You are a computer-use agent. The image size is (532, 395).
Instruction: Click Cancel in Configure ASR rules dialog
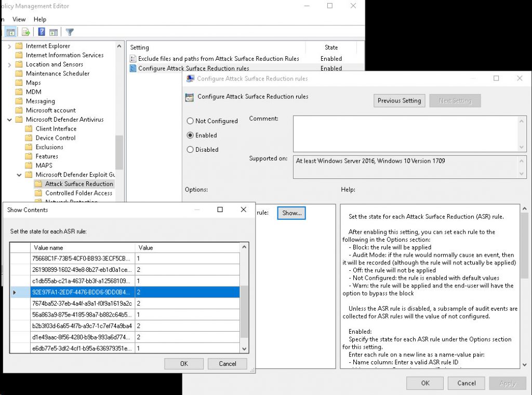[x=467, y=383]
